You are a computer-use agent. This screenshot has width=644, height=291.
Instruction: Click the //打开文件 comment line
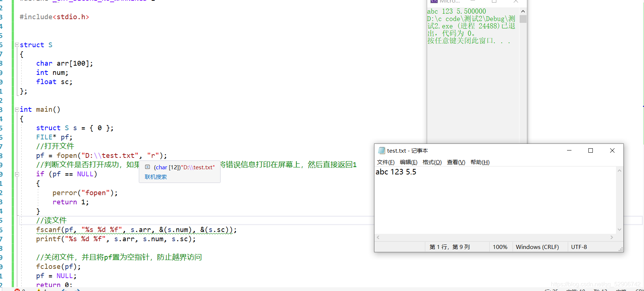click(55, 146)
